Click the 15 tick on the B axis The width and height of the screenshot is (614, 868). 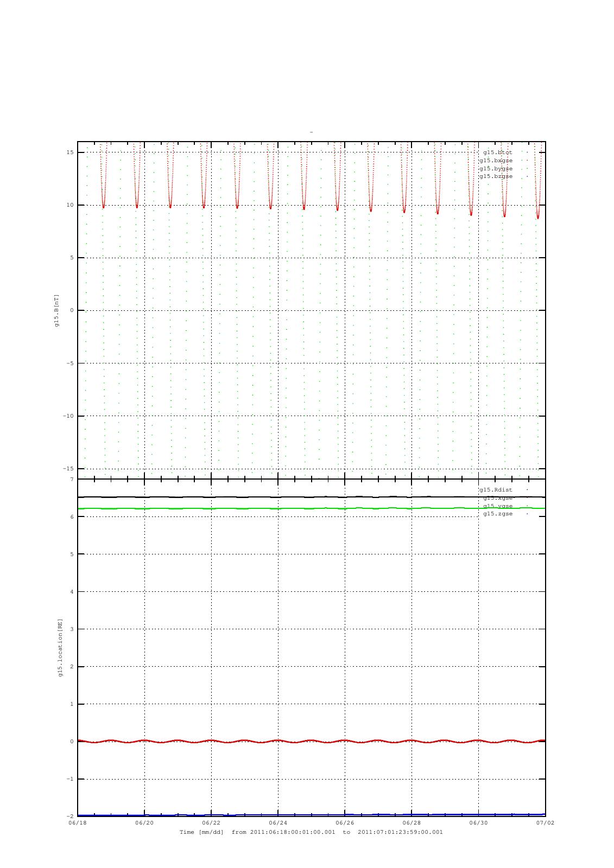[x=70, y=152]
